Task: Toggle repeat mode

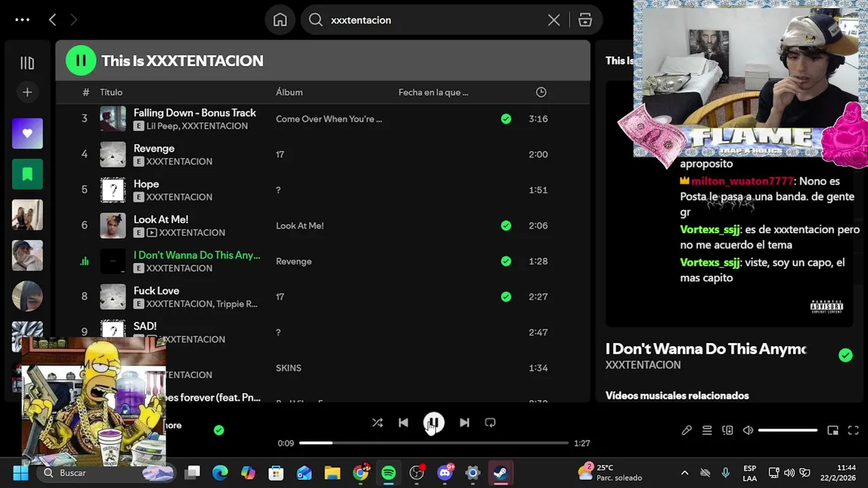Action: [x=490, y=423]
